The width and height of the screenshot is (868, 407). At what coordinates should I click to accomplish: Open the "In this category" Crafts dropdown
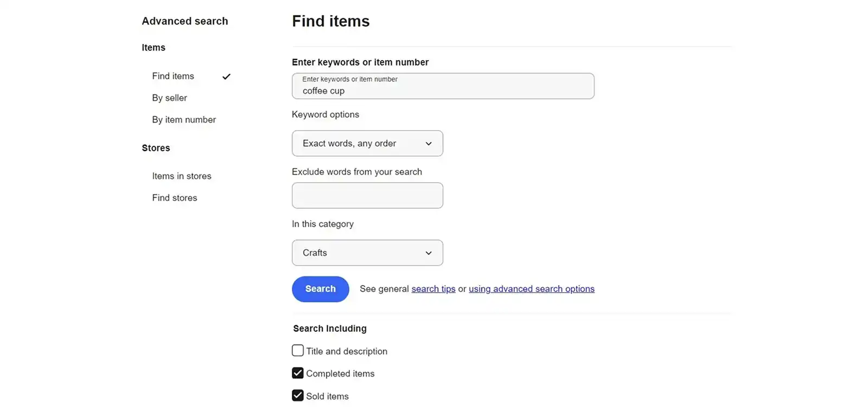point(367,253)
